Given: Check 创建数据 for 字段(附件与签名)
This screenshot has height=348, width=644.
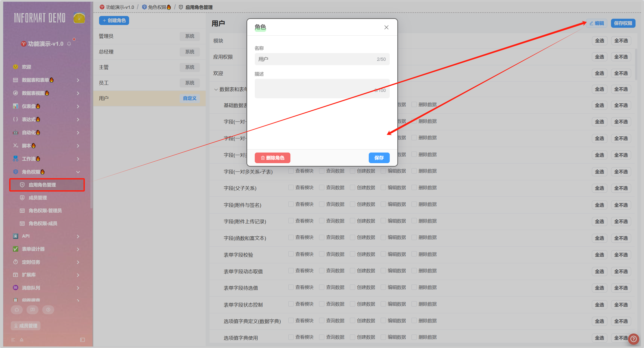Looking at the screenshot, I should tap(353, 204).
